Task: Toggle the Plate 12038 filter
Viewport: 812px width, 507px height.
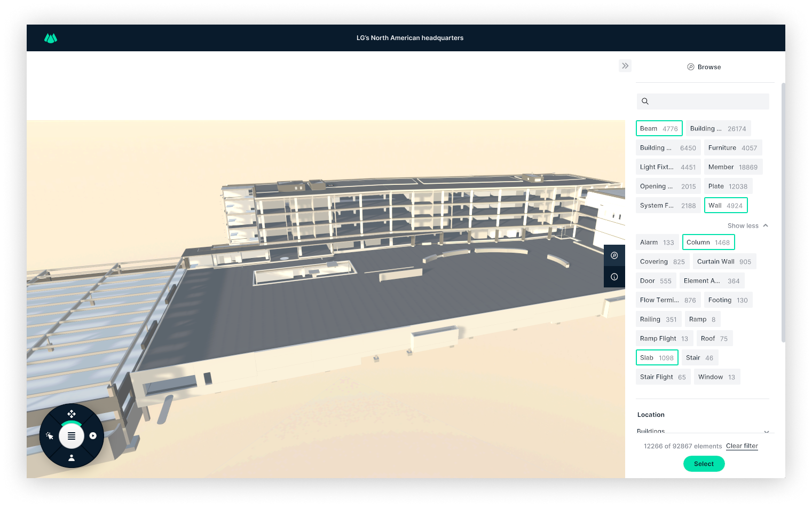Action: pos(728,186)
